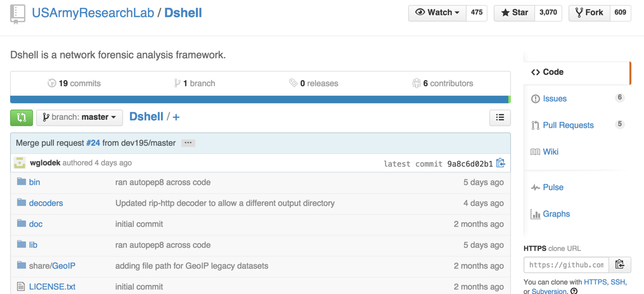644x294 pixels.
Task: Click the blue language breakdown bar
Action: (259, 99)
